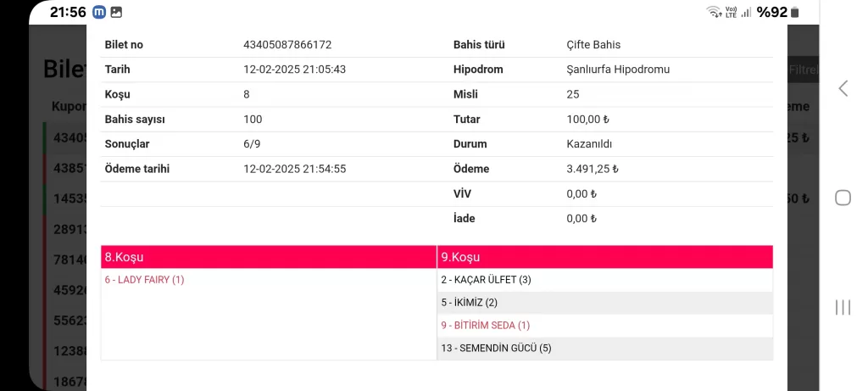Viewport: 868px width, 391px height.
Task: Tap the Android back chevron
Action: tap(843, 88)
